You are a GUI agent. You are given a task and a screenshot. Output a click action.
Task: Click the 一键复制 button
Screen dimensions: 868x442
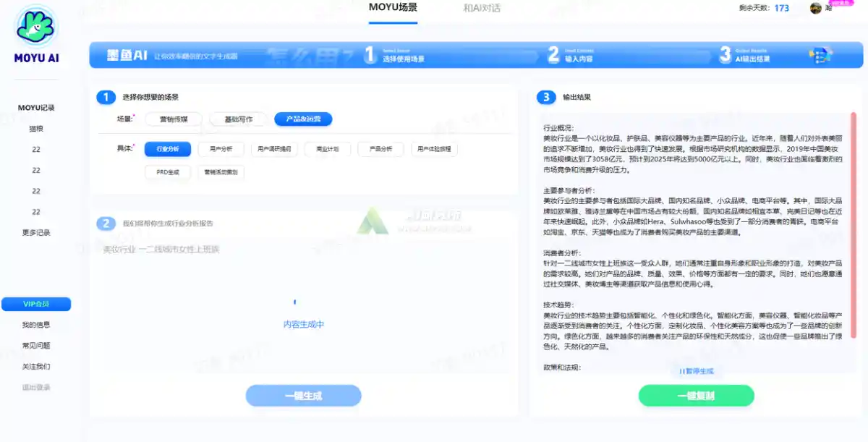coord(696,396)
